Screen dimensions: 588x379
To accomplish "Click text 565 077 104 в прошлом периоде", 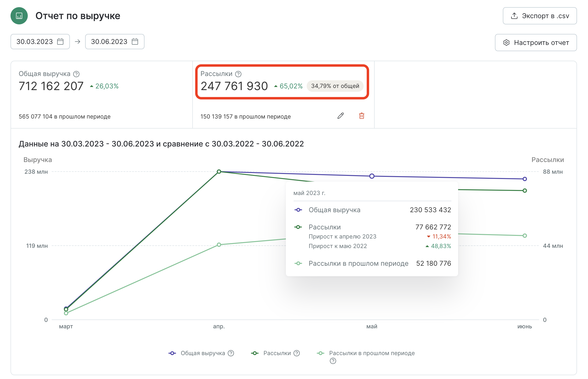I will click(x=65, y=116).
